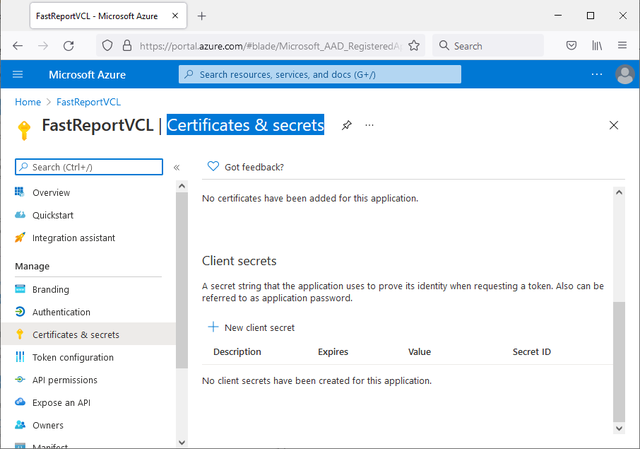Focus the browser Search box
640x449 pixels.
tap(488, 46)
